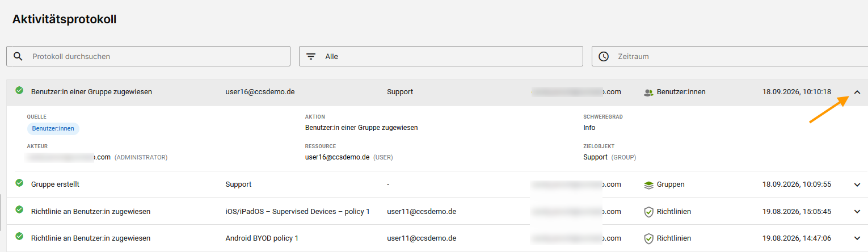Expand the Gruppe erstellt entry

click(857, 184)
